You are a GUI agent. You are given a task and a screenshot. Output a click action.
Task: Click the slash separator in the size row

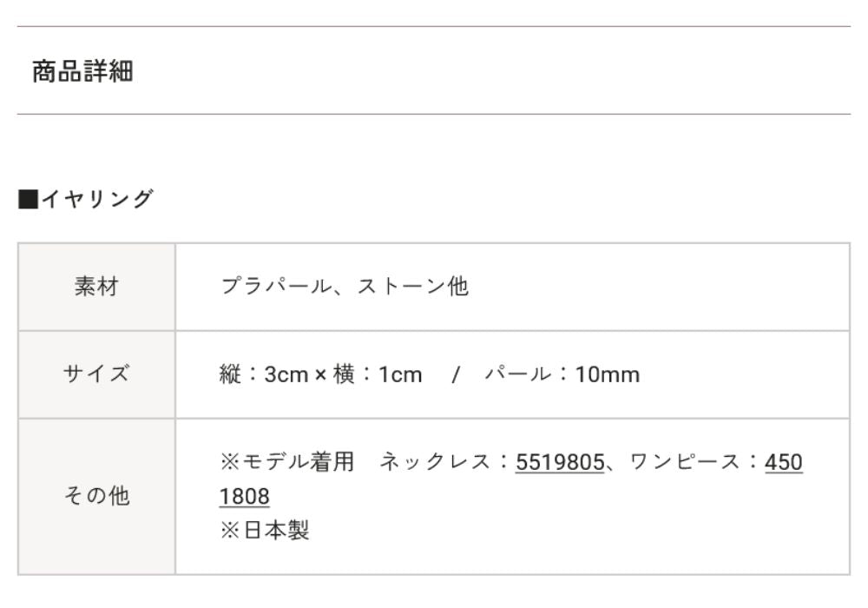click(x=454, y=375)
